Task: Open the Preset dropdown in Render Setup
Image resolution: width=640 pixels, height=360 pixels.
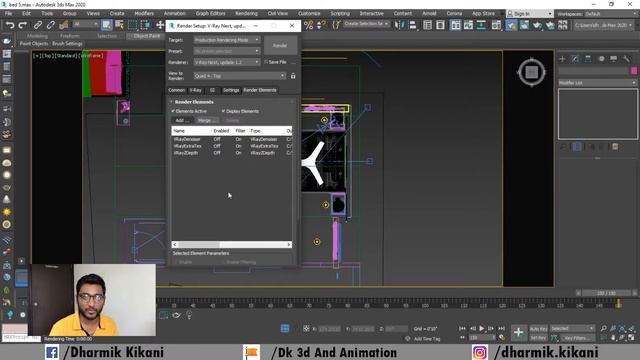Action: tap(227, 51)
